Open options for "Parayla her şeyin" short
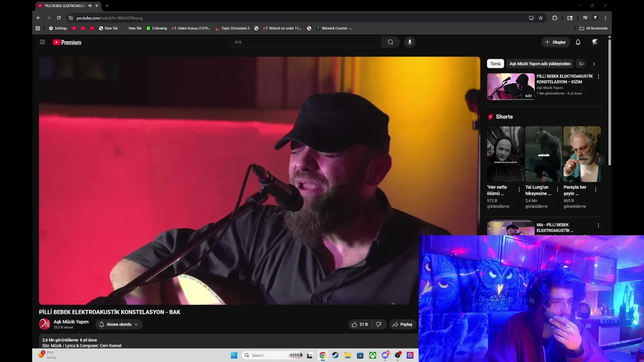This screenshot has width=644, height=362. coord(596,190)
